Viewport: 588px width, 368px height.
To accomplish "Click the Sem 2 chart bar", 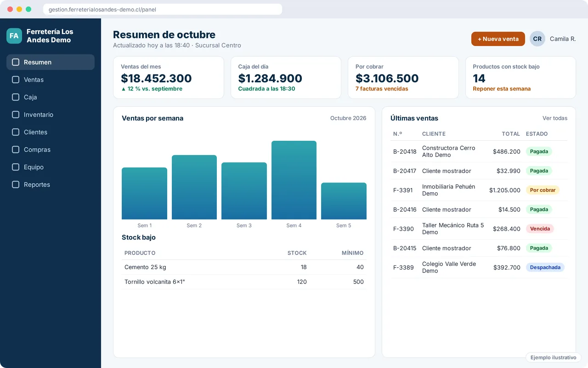I will click(194, 187).
